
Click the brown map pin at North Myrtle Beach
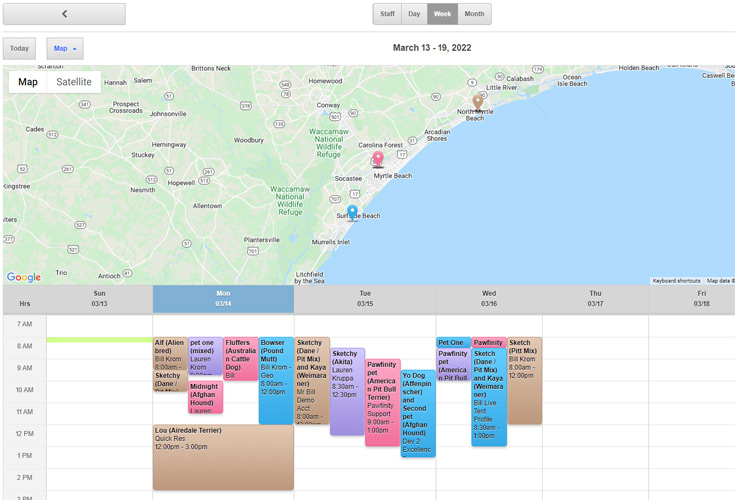click(478, 102)
